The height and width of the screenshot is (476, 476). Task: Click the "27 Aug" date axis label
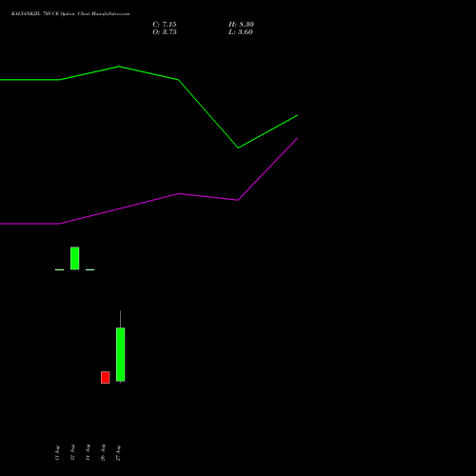coord(118,452)
